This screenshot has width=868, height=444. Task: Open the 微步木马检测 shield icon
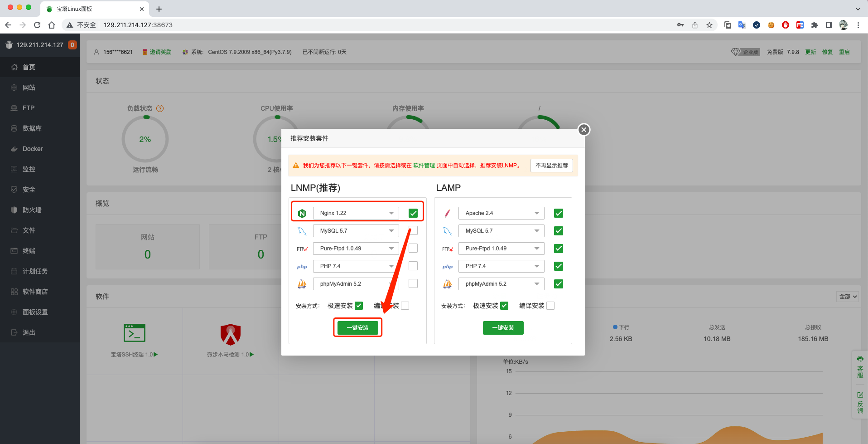point(231,334)
